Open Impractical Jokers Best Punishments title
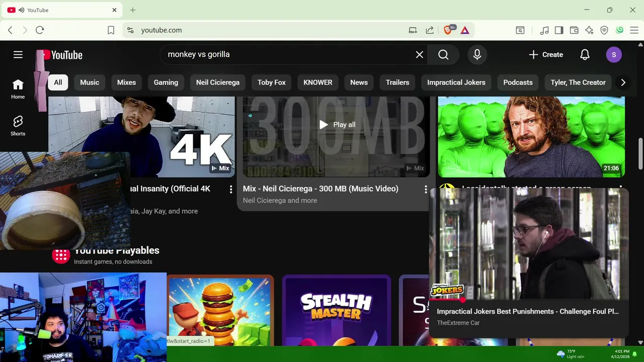The image size is (644, 362). [x=528, y=312]
